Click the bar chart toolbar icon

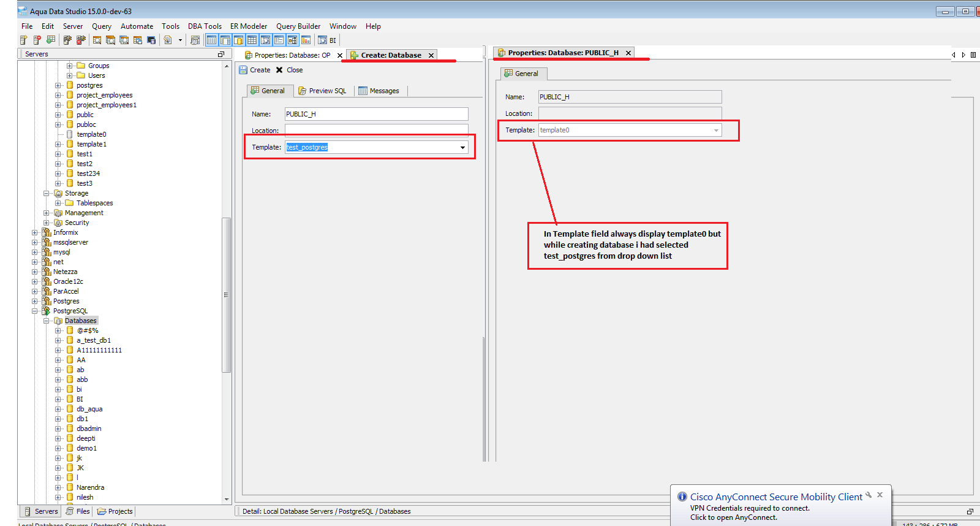306,40
